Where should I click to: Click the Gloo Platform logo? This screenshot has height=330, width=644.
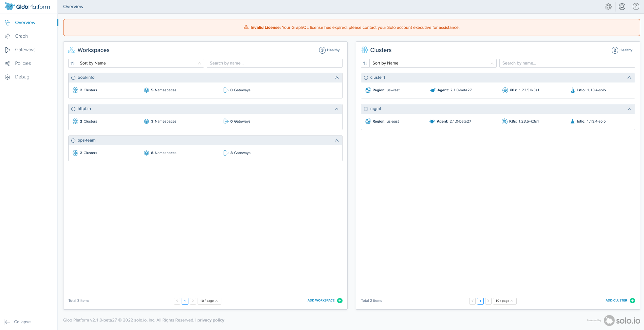pyautogui.click(x=27, y=6)
